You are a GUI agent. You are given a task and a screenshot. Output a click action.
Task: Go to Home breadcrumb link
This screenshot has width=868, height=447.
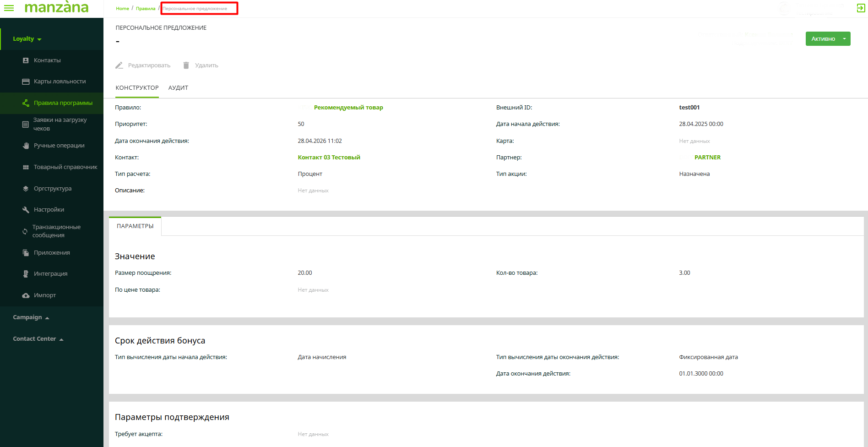(122, 9)
